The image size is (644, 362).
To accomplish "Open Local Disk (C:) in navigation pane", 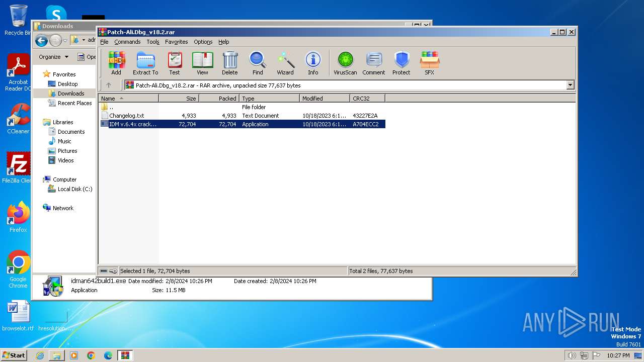I will coord(74,189).
